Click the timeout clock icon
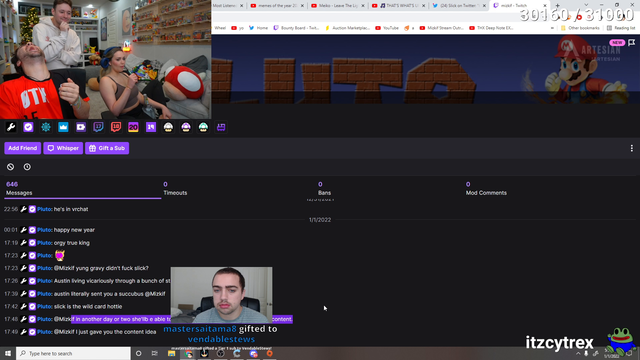640x360 pixels. coord(27,167)
